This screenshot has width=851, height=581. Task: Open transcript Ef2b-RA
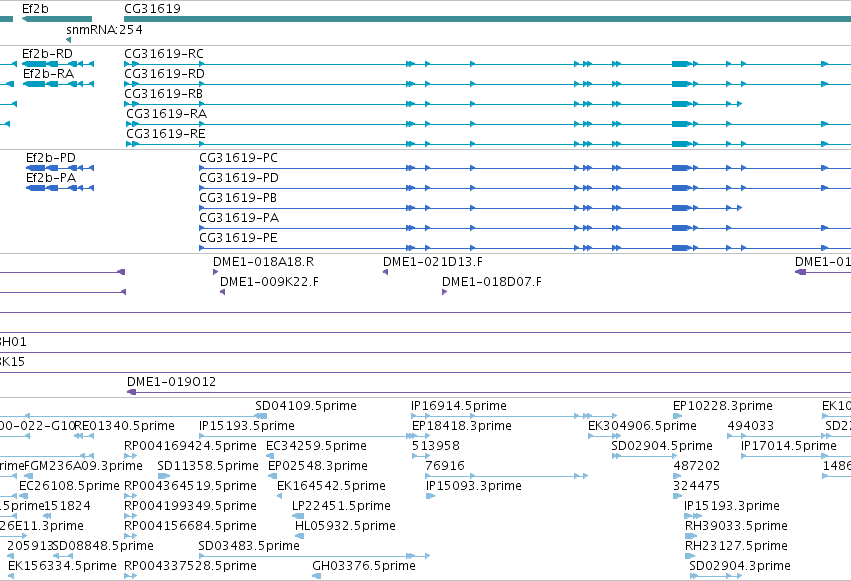pos(48,74)
